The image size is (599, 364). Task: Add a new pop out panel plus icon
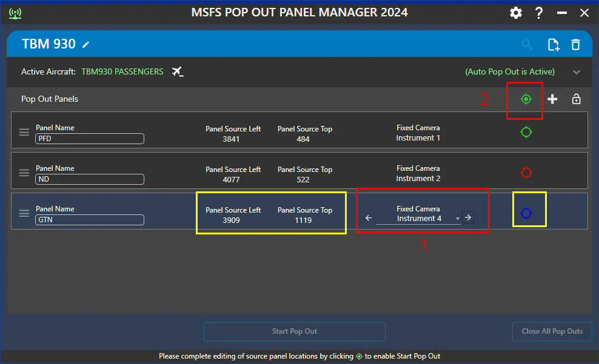[552, 99]
